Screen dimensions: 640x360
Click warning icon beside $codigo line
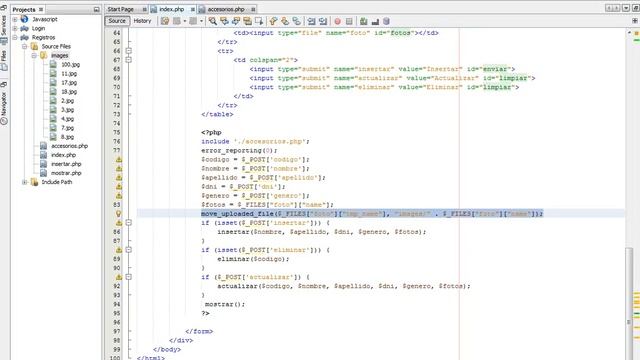pyautogui.click(x=119, y=160)
